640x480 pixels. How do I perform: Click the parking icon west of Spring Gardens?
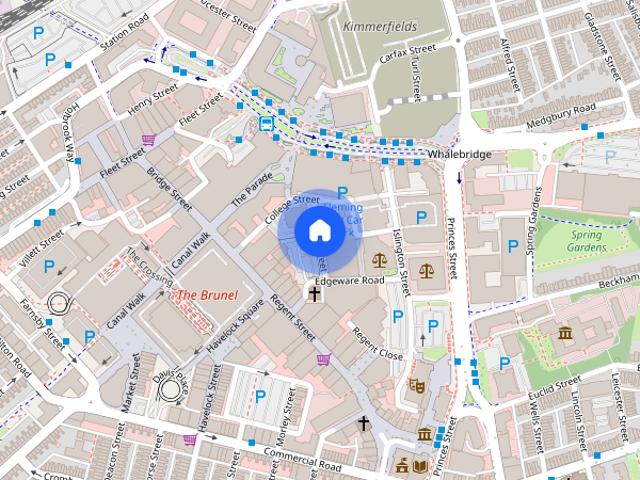[514, 246]
